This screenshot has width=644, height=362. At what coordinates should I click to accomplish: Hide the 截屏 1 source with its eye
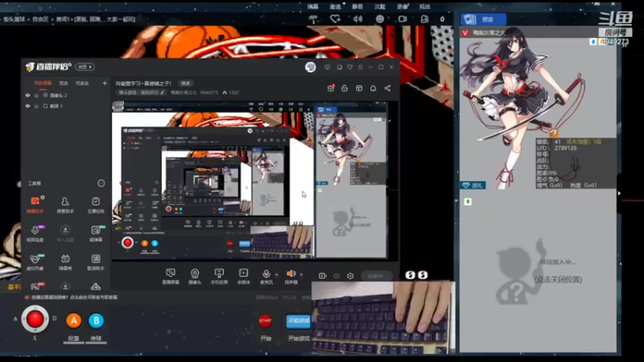[x=27, y=106]
